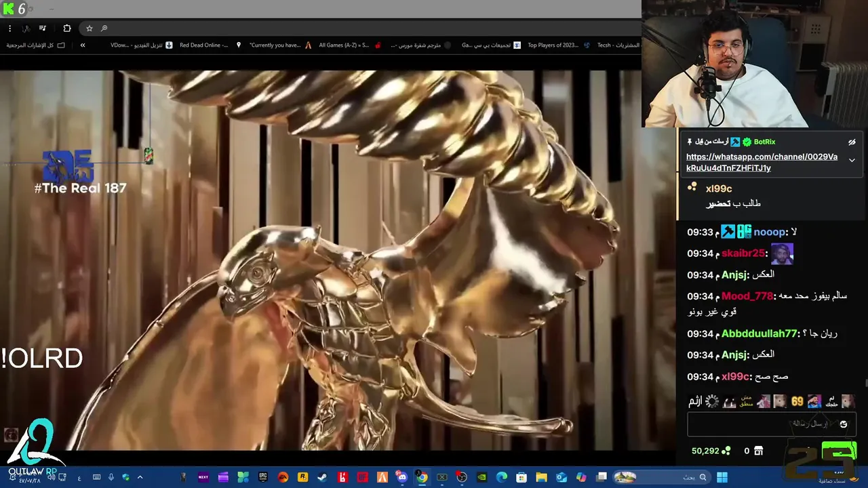Click the nooop chat username
868x488 pixels.
pos(770,232)
